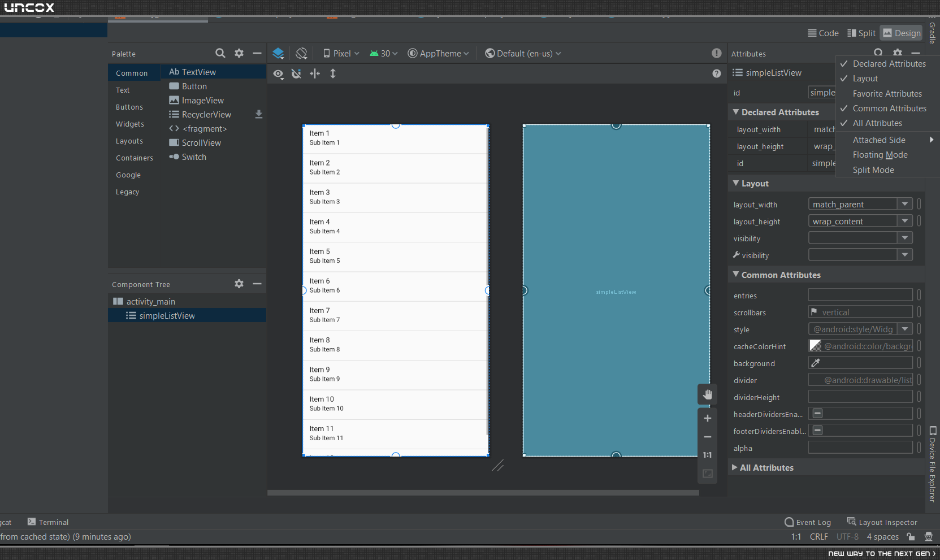Switch to Design view

tap(902, 33)
